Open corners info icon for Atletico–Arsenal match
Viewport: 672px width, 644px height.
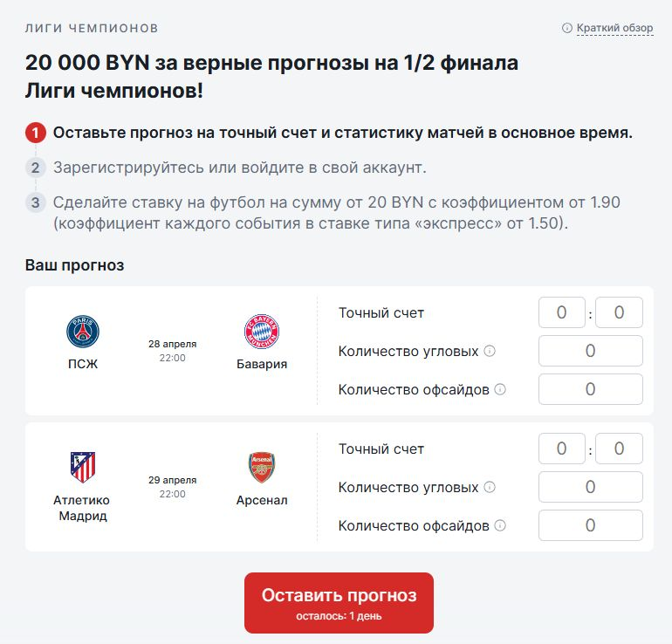tap(490, 487)
